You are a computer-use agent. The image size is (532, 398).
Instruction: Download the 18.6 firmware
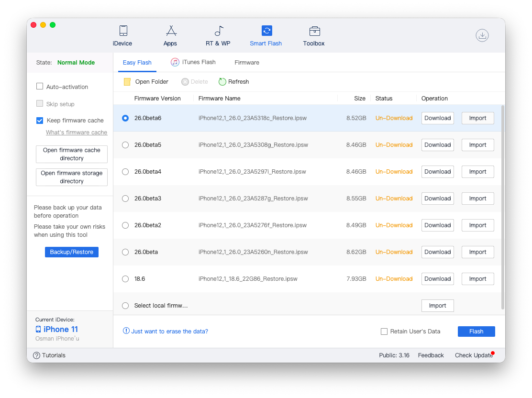point(438,279)
